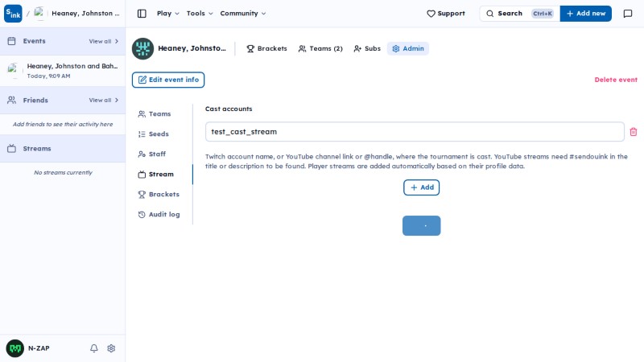Open notifications bell
This screenshot has width=644, height=362.
tap(94, 348)
